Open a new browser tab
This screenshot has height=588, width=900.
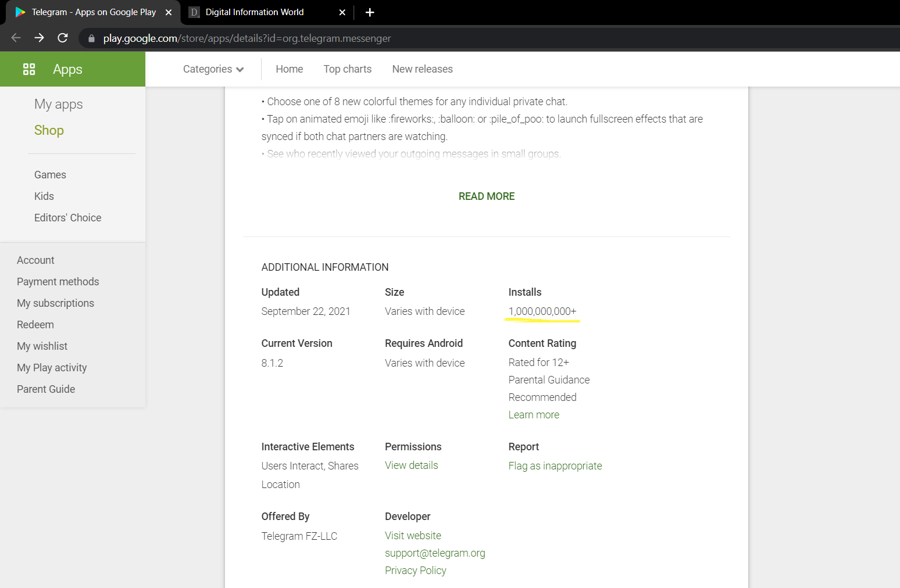pos(370,12)
